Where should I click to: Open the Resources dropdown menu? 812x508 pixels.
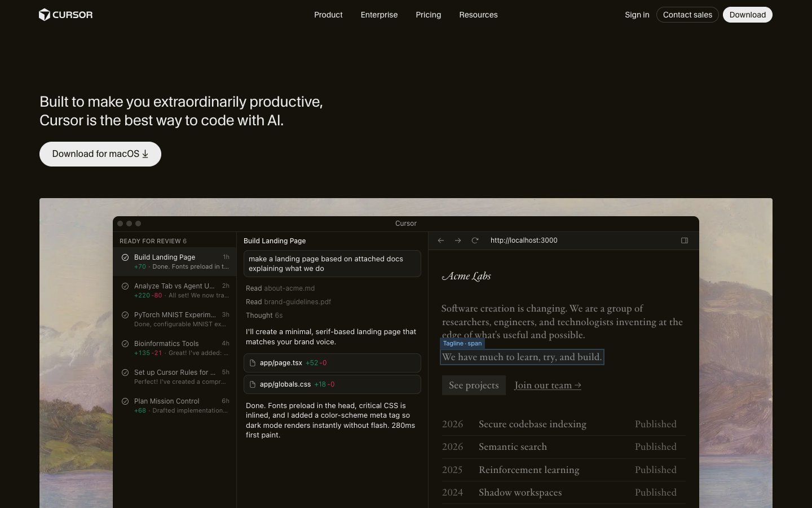click(478, 15)
